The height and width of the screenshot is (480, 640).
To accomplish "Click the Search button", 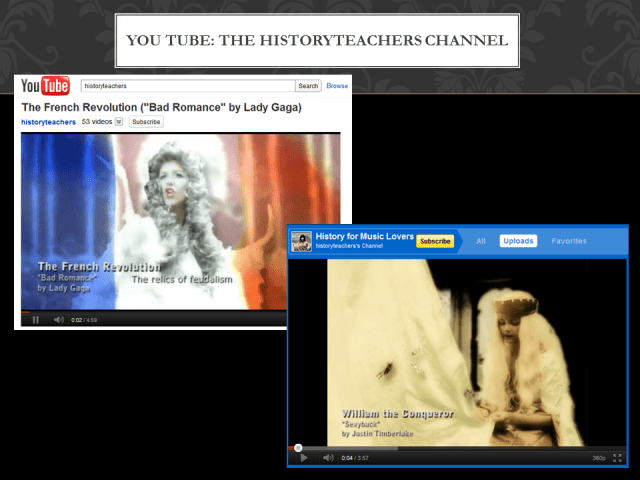I will (308, 86).
